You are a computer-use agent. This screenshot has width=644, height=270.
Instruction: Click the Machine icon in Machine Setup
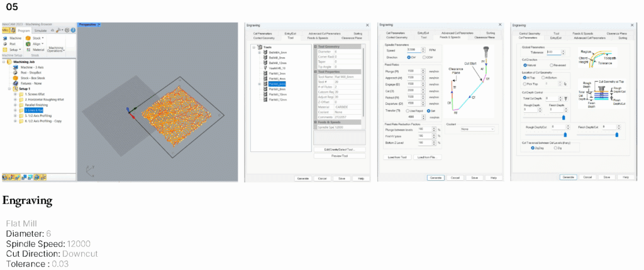pos(5,37)
